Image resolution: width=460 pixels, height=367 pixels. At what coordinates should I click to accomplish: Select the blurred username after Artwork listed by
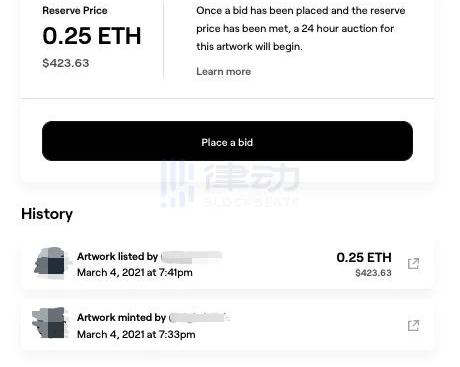[x=191, y=257]
